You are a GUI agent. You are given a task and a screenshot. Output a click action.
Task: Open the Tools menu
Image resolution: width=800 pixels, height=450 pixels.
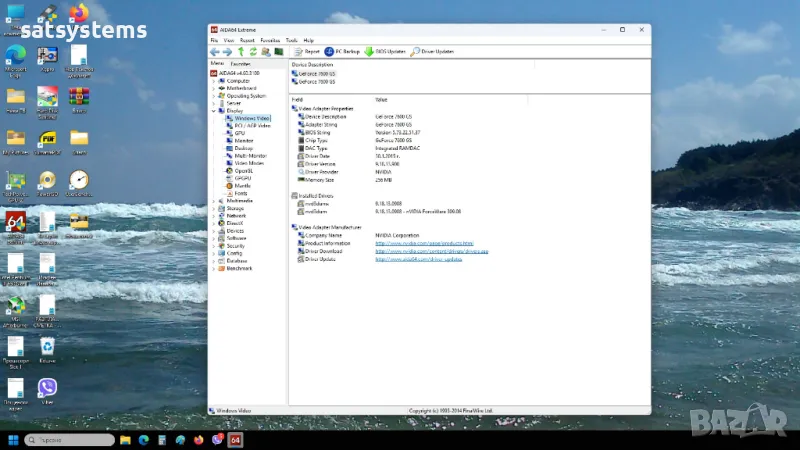coord(292,40)
